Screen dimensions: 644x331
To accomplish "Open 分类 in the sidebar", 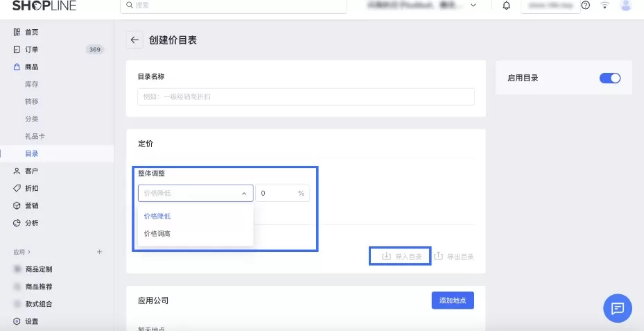I will click(x=32, y=119).
